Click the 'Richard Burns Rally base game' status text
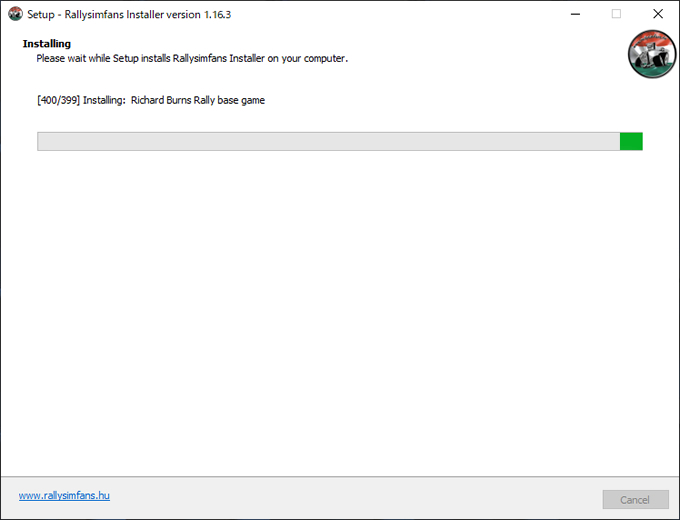 (198, 100)
